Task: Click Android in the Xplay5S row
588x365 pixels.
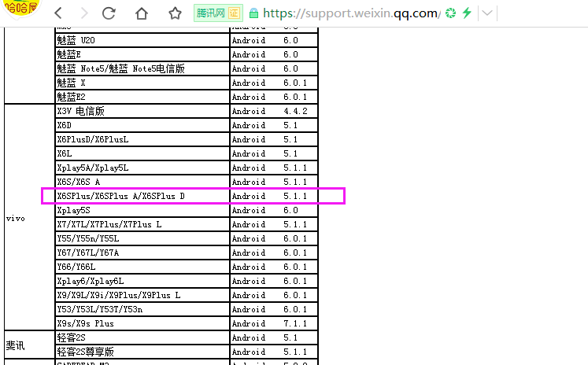Action: tap(249, 210)
